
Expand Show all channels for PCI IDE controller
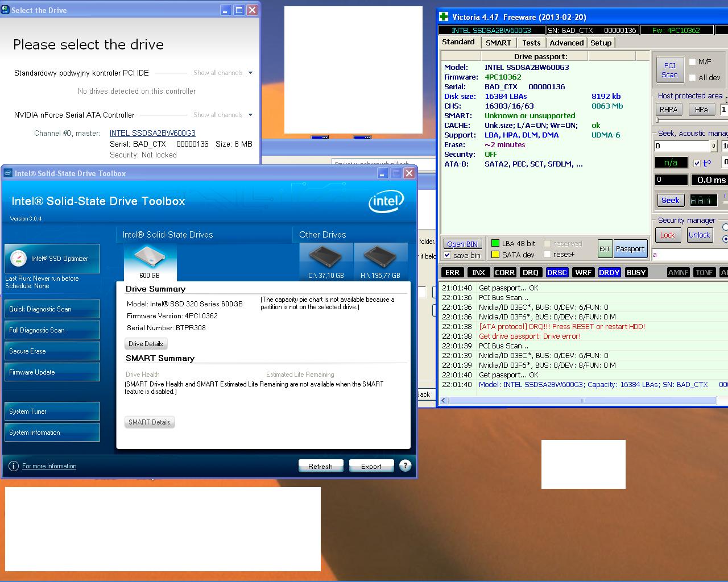223,73
